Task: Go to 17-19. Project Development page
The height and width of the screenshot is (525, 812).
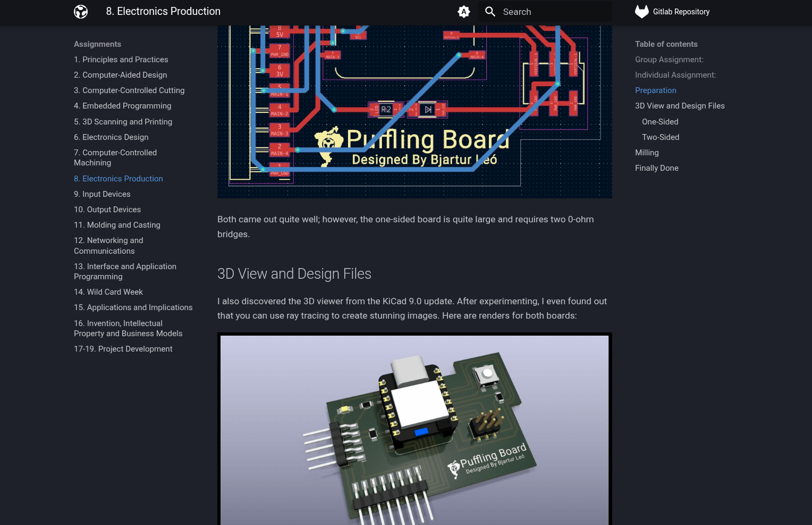Action: click(x=123, y=349)
